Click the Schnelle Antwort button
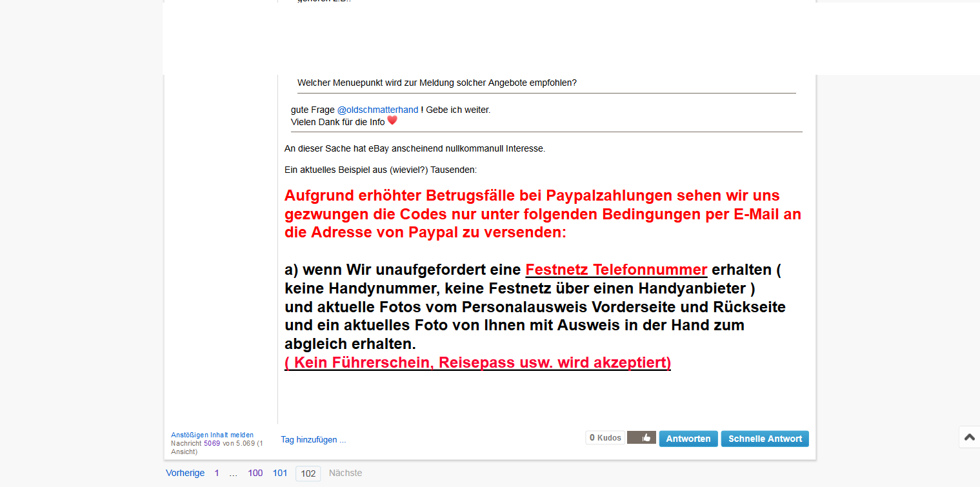The width and height of the screenshot is (980, 487). click(x=765, y=439)
